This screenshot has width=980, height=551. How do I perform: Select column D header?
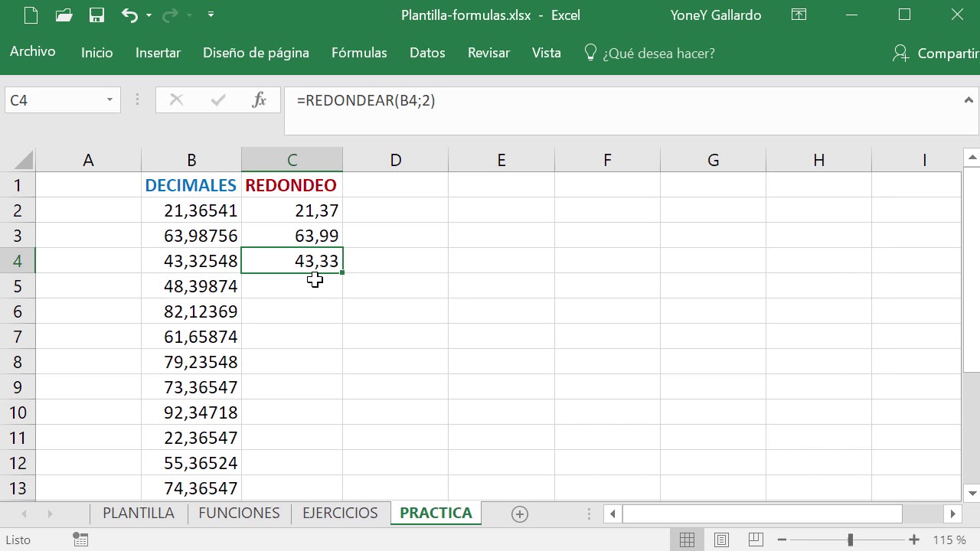pos(395,160)
